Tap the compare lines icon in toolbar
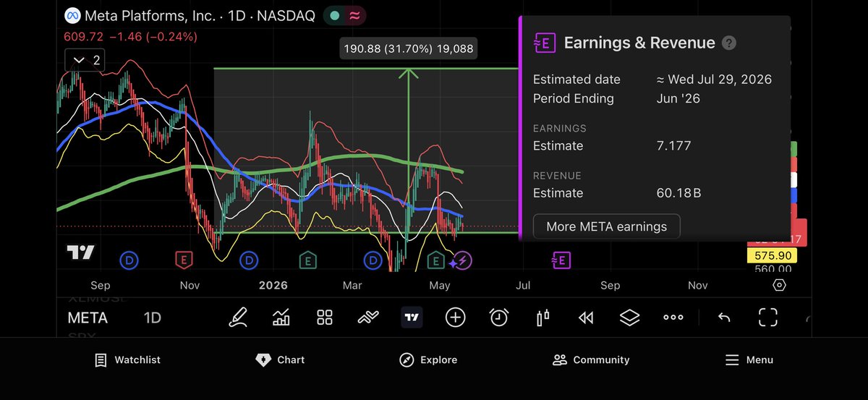The image size is (868, 400). tap(368, 318)
